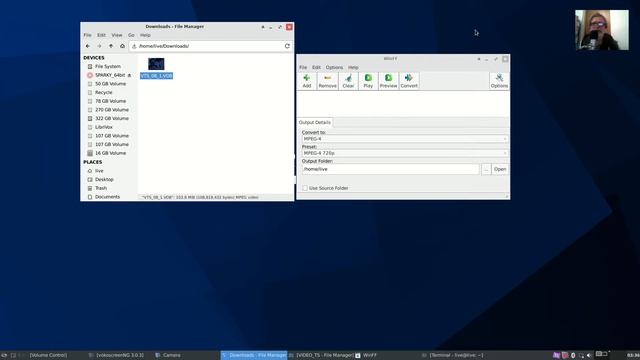
Task: Reload the Downloads folder view
Action: click(x=287, y=46)
